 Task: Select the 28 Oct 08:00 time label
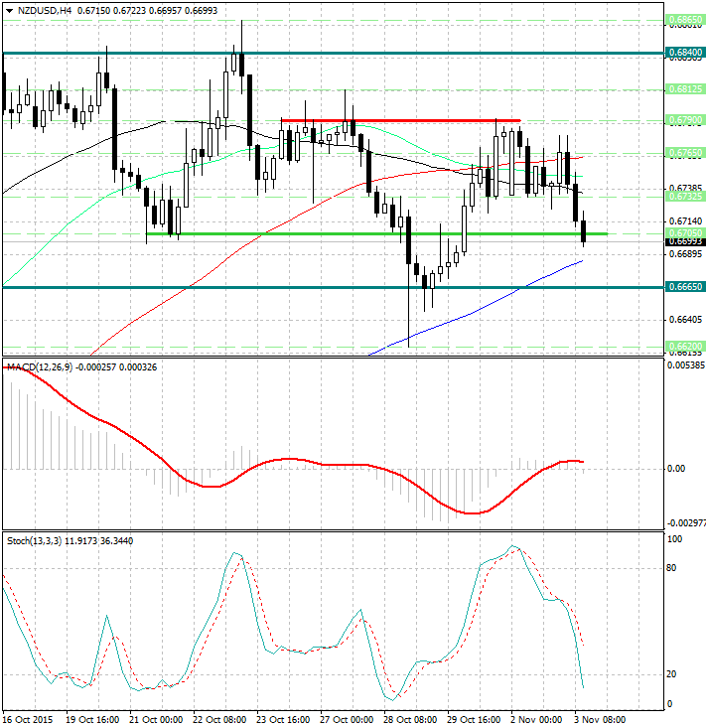point(410,720)
